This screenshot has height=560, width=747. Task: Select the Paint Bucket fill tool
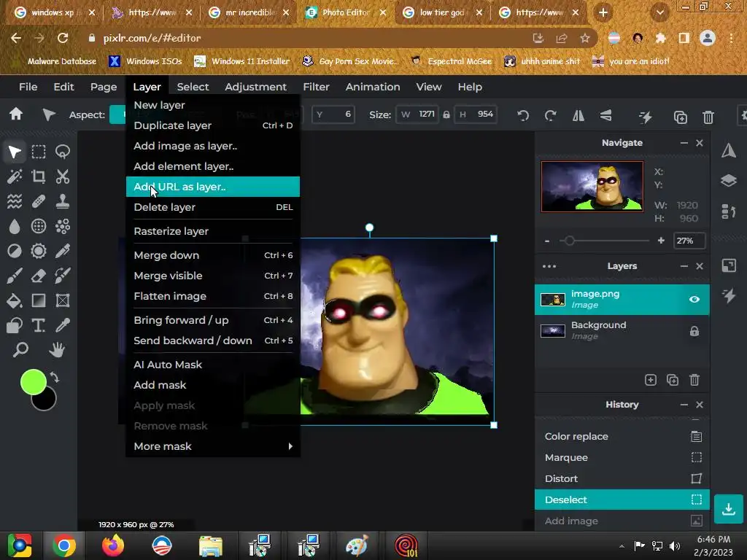coord(15,300)
